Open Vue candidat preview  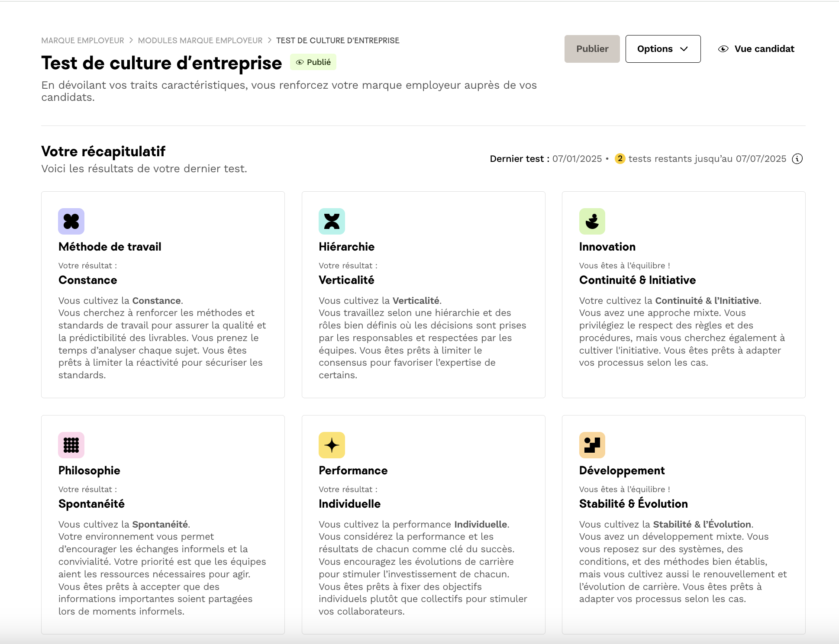756,49
